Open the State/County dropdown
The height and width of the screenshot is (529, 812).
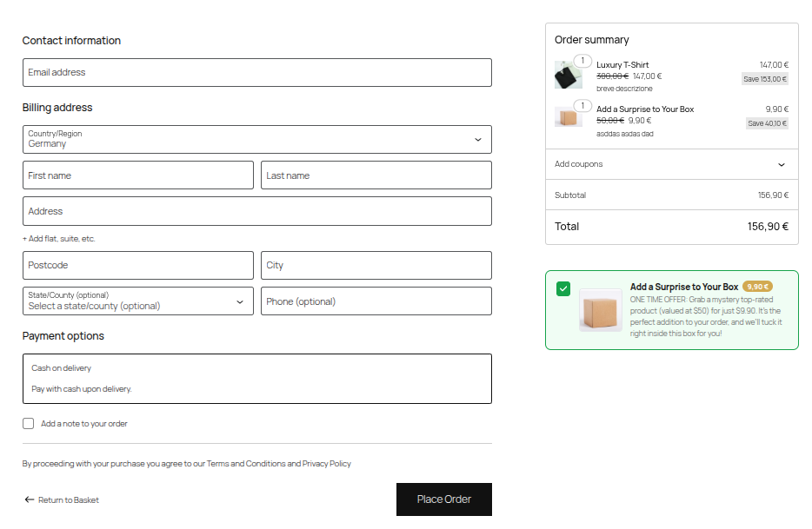pos(137,301)
